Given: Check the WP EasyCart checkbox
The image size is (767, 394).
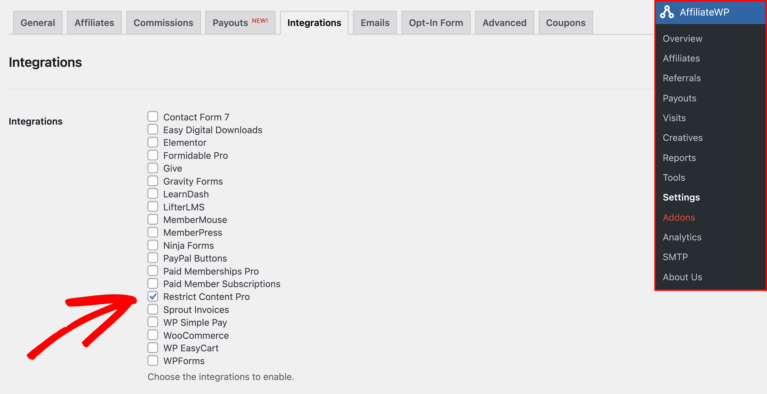Looking at the screenshot, I should [x=153, y=348].
